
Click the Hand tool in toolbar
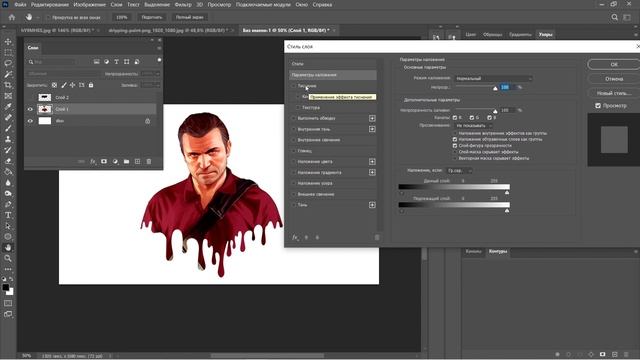point(8,247)
